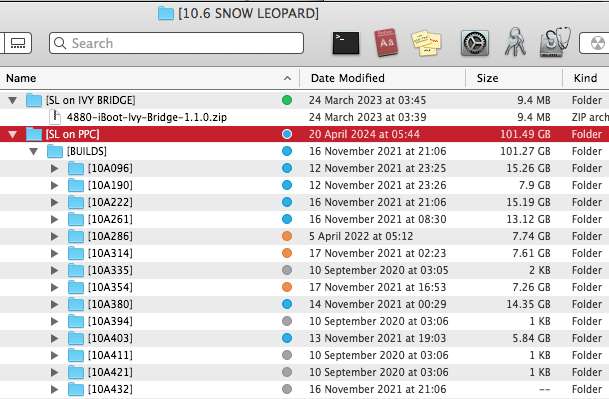The height and width of the screenshot is (399, 609).
Task: Expand the [10A314] folder
Action: [x=54, y=253]
